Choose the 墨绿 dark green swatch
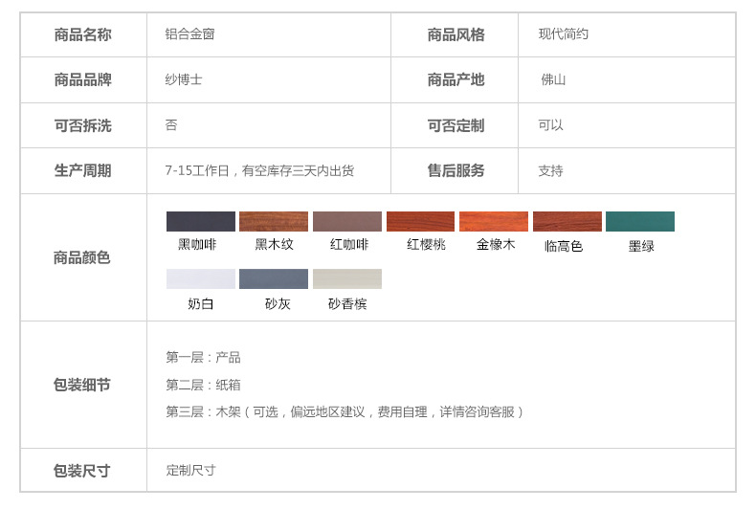 [640, 221]
